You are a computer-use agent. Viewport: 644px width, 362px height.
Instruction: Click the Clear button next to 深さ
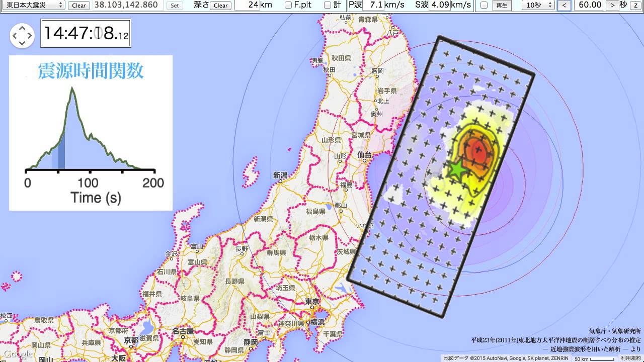pos(220,5)
